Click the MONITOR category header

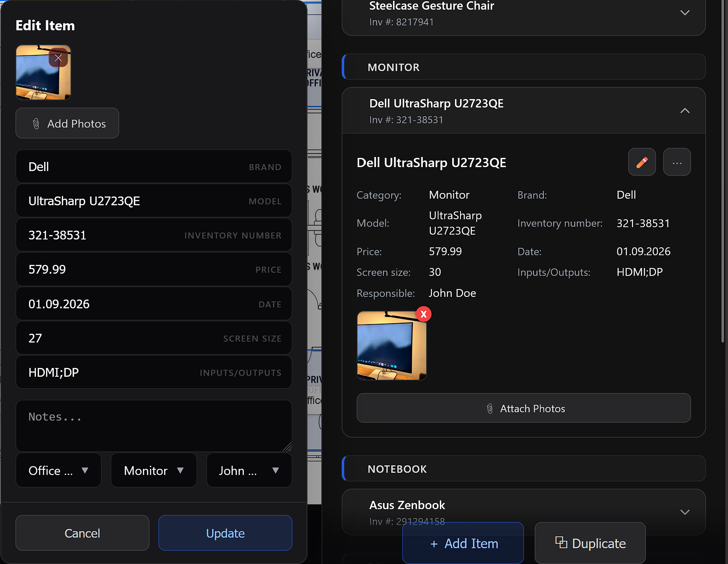click(524, 67)
